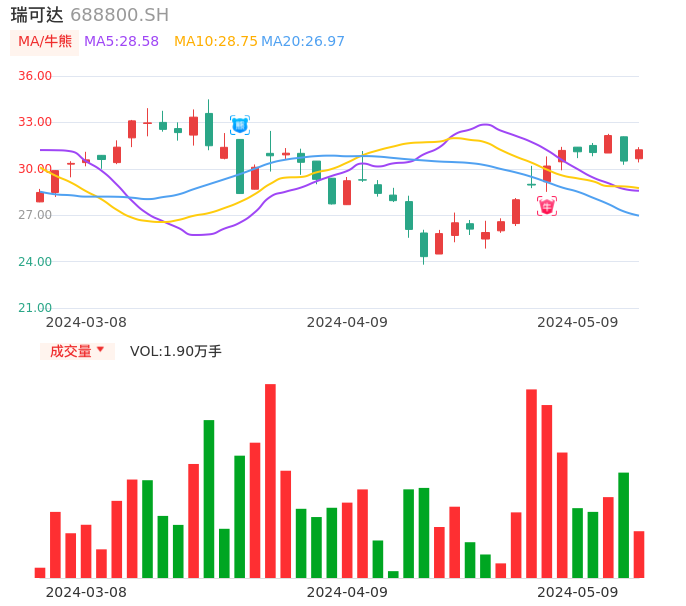Click the tallest red volume bar
The height and width of the screenshot is (606, 686).
[x=270, y=481]
